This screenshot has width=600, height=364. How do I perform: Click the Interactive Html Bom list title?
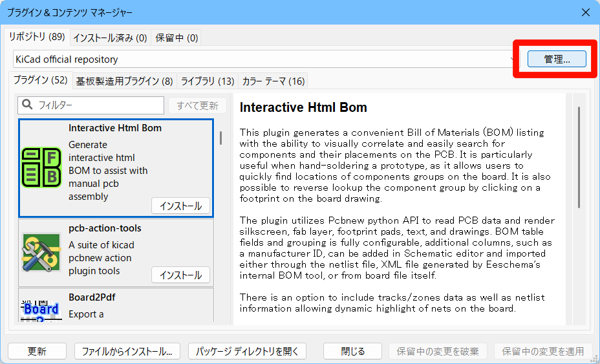pos(115,128)
